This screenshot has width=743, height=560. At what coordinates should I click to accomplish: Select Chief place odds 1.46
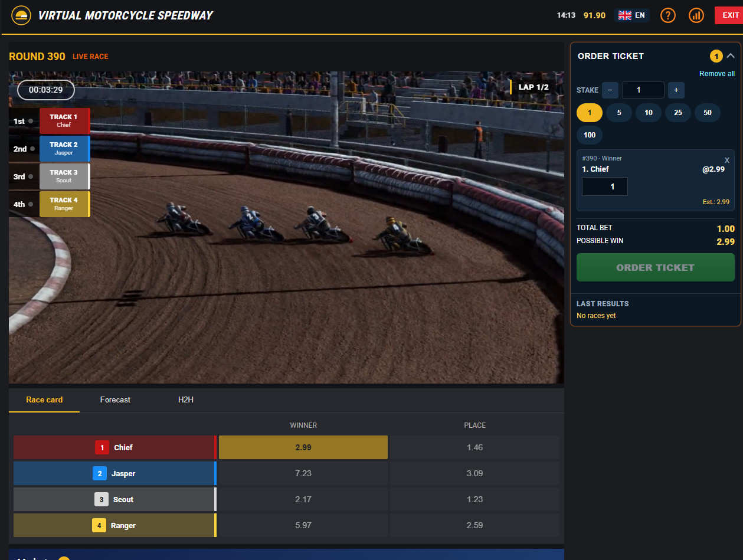(x=474, y=447)
